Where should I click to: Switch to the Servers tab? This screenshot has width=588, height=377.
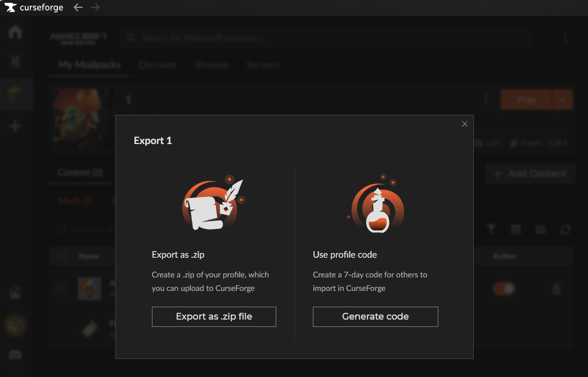[263, 65]
